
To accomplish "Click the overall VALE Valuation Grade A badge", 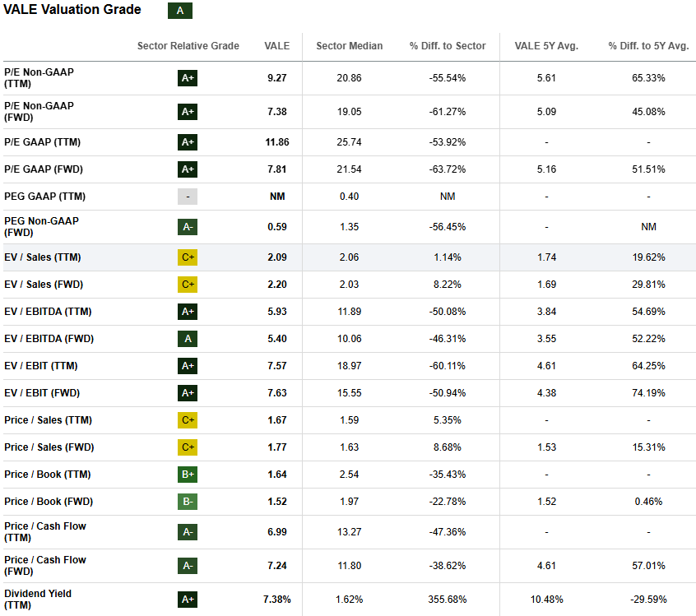I will (180, 11).
